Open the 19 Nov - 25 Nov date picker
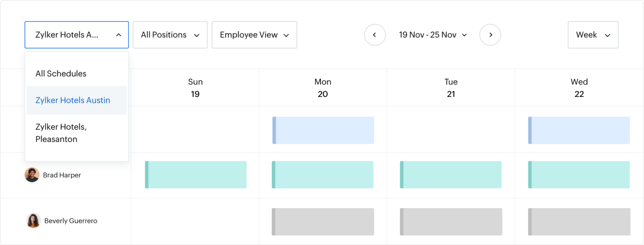This screenshot has height=245, width=644. click(x=428, y=35)
